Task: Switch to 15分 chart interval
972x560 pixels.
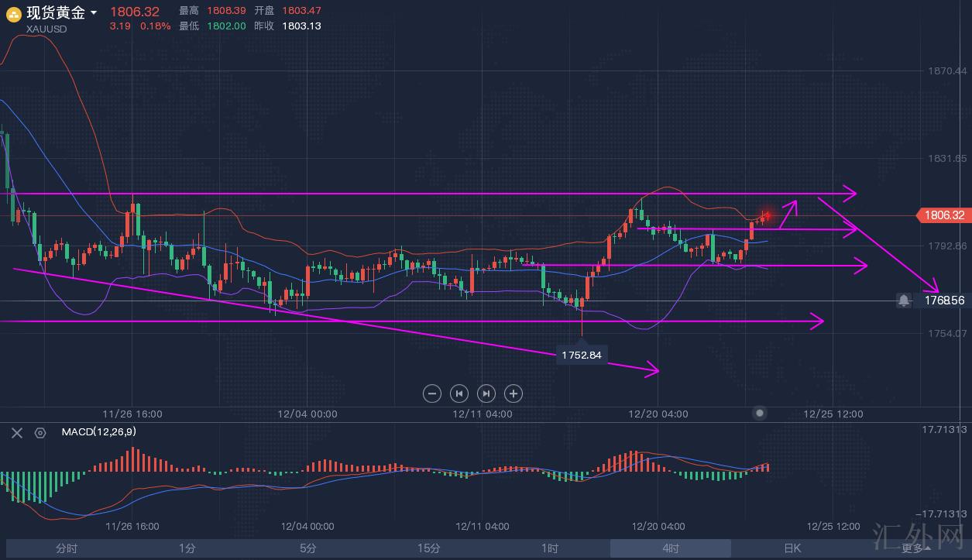Action: click(x=428, y=548)
